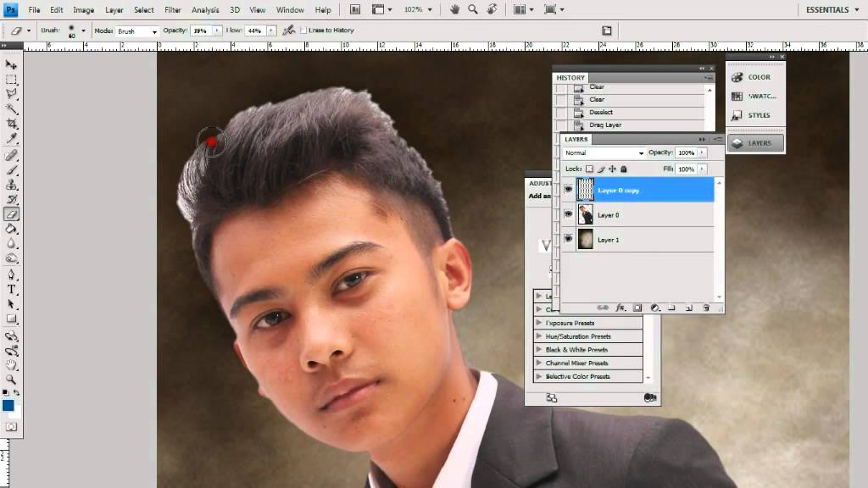
Task: Open the brush preset picker arrow
Action: (84, 31)
